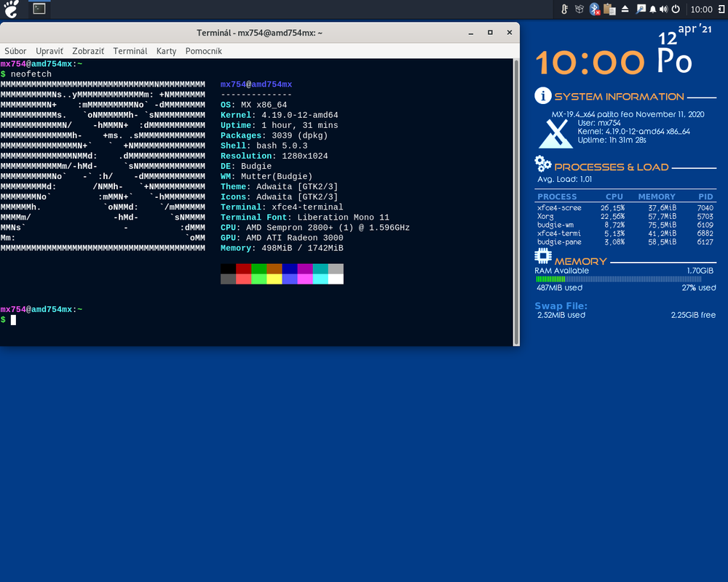The image size is (728, 582).
Task: Click the 'User: mx754' Conky text
Action: (599, 123)
